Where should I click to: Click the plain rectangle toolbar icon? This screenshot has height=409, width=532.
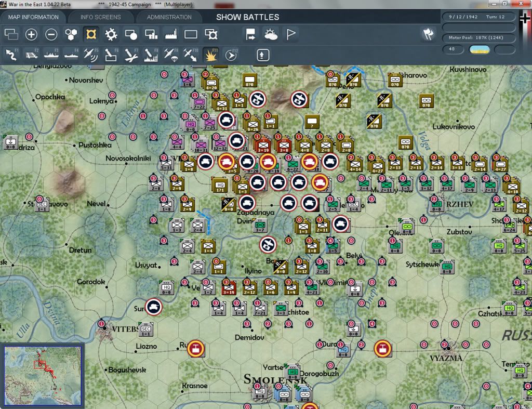coord(191,34)
